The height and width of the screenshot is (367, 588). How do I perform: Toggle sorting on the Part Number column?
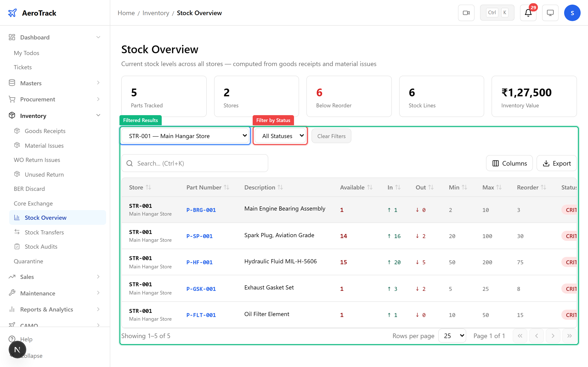coord(226,187)
